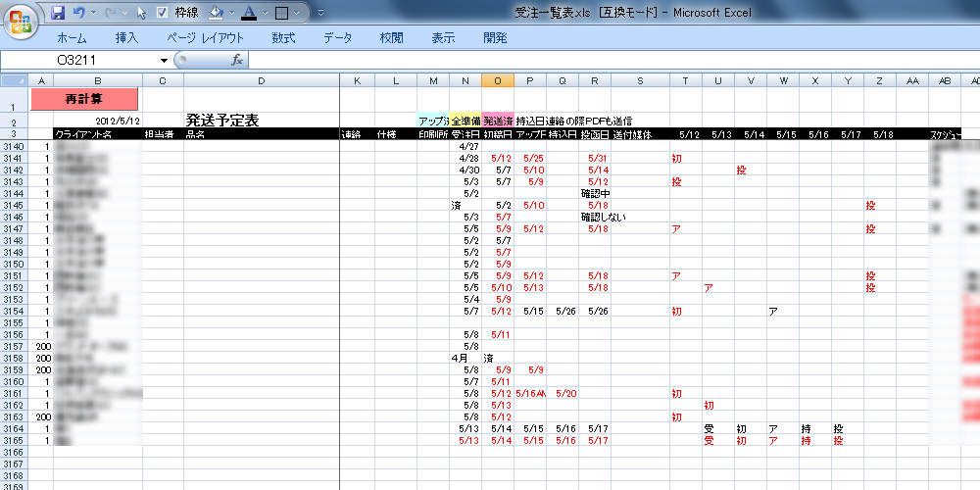Open the ホーム ribbon tab
Viewport: 980px width, 490px height.
point(71,38)
